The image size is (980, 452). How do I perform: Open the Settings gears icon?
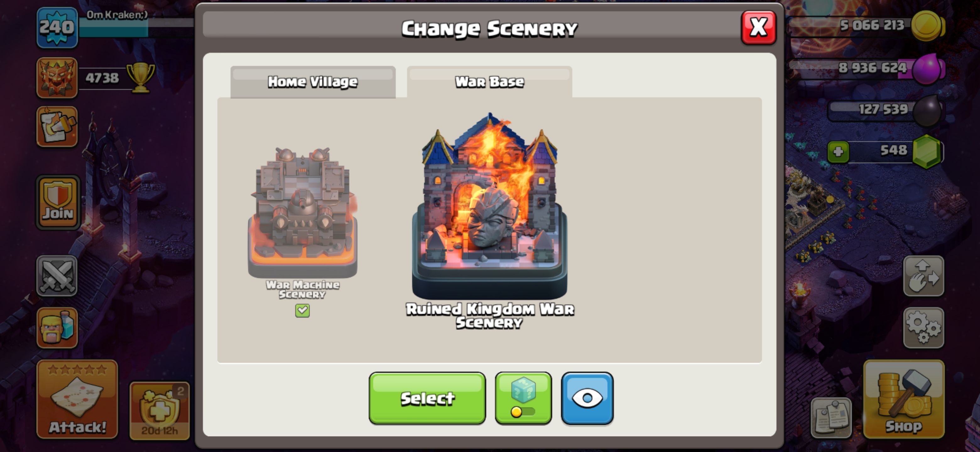point(924,328)
